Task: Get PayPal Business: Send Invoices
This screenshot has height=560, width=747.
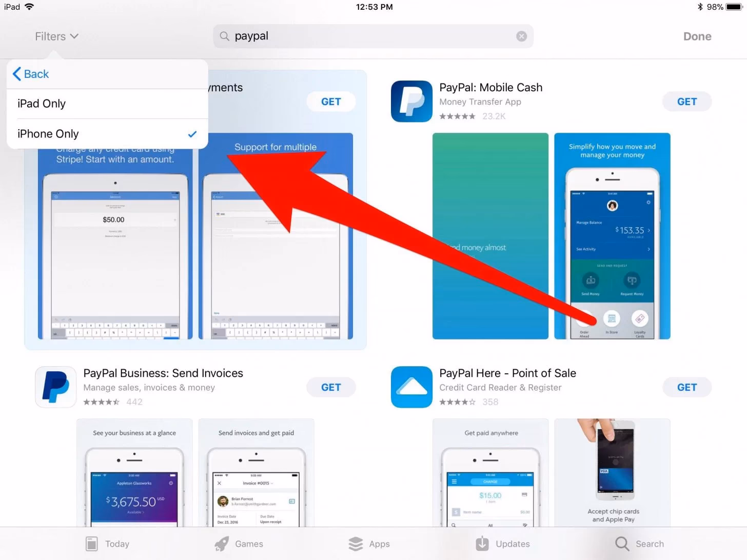Action: pos(331,387)
